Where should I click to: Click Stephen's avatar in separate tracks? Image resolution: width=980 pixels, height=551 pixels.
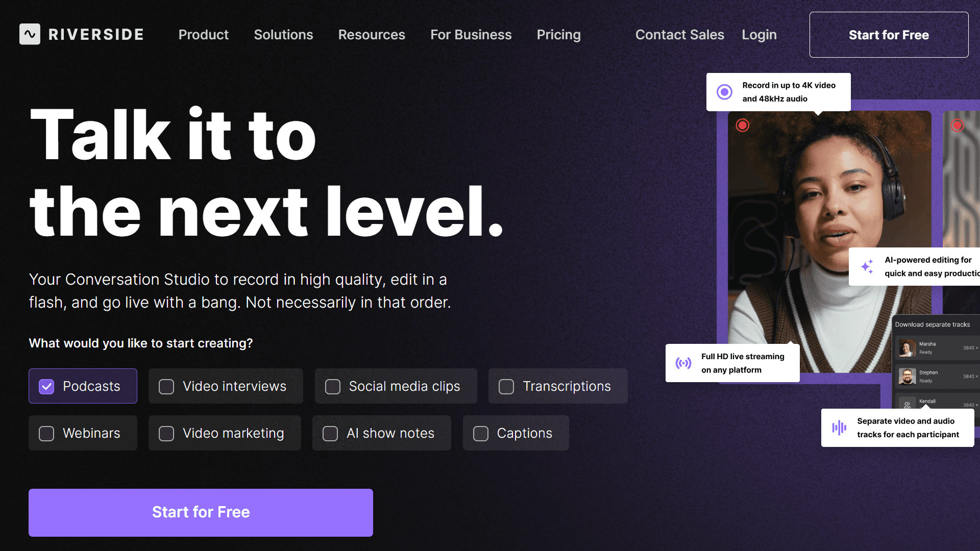(x=906, y=377)
